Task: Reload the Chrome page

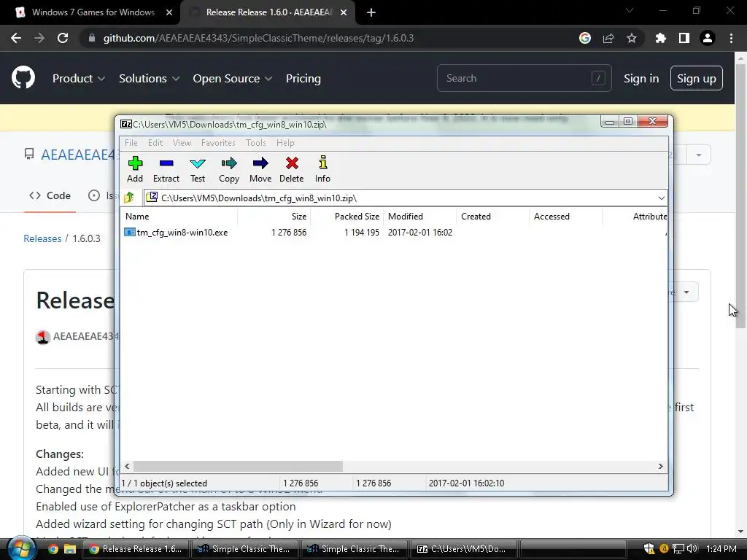Action: click(x=63, y=38)
